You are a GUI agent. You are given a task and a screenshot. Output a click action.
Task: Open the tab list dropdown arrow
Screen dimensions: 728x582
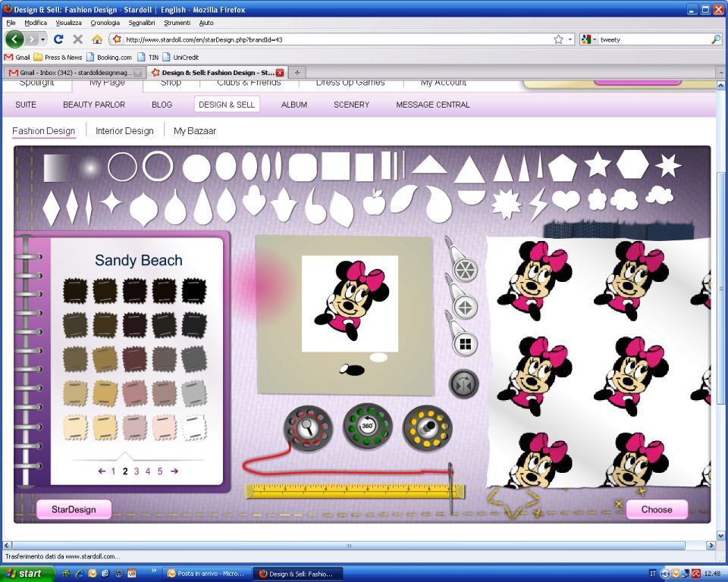[x=720, y=73]
